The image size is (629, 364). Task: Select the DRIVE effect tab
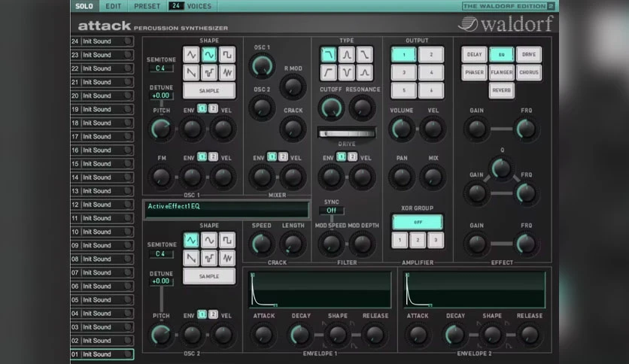pos(529,54)
